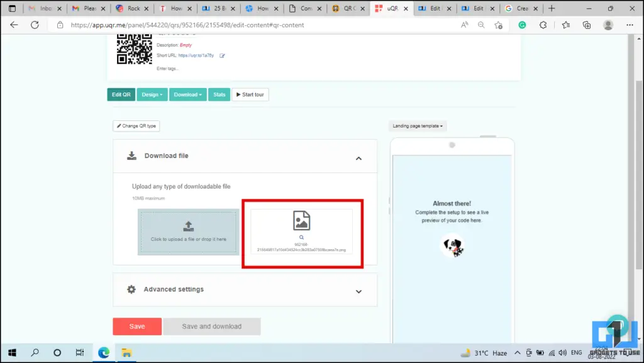
Task: Open the Design dropdown
Action: coord(152,94)
